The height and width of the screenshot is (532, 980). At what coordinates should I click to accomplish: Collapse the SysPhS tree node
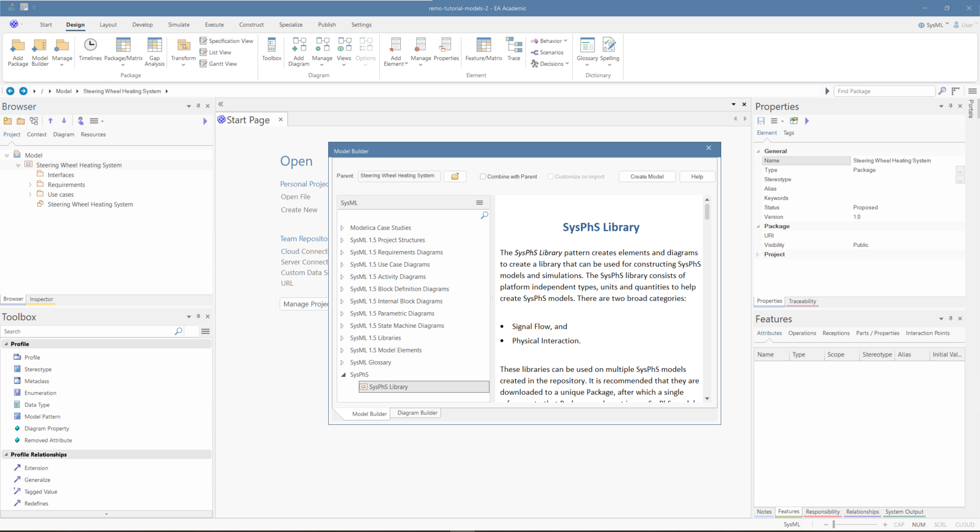point(343,375)
